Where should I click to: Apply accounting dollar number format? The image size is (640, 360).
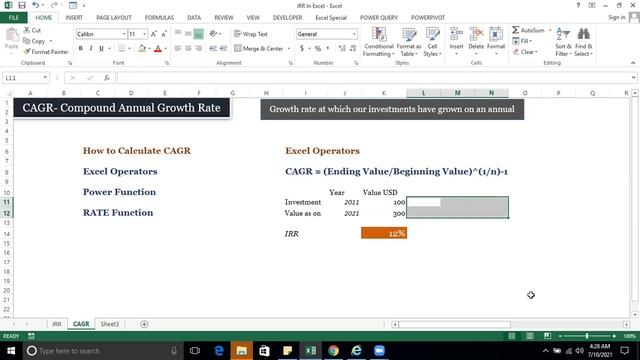click(302, 49)
